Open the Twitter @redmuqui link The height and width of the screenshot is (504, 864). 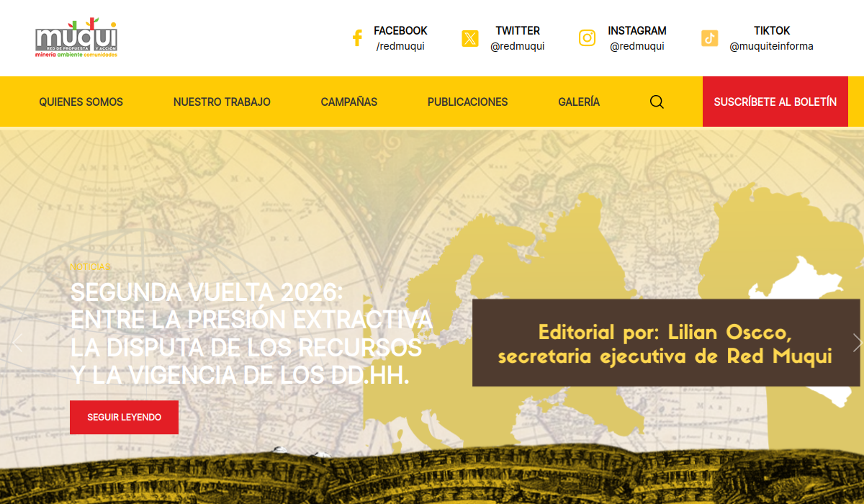(x=518, y=46)
